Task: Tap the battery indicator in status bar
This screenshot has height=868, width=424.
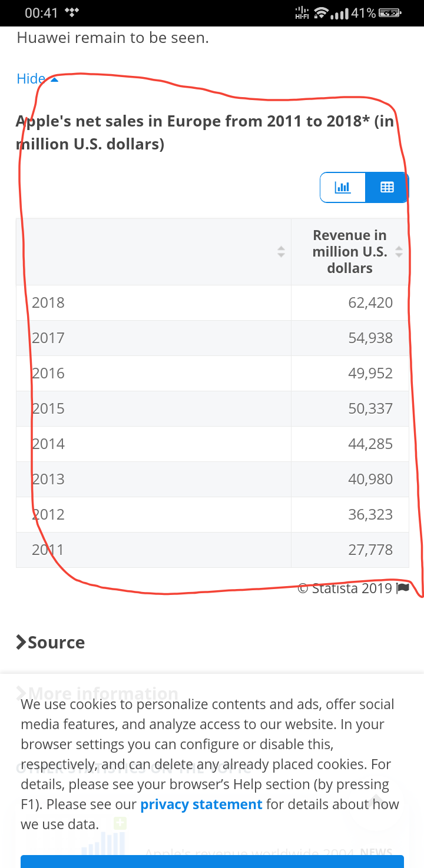Action: coord(390,12)
